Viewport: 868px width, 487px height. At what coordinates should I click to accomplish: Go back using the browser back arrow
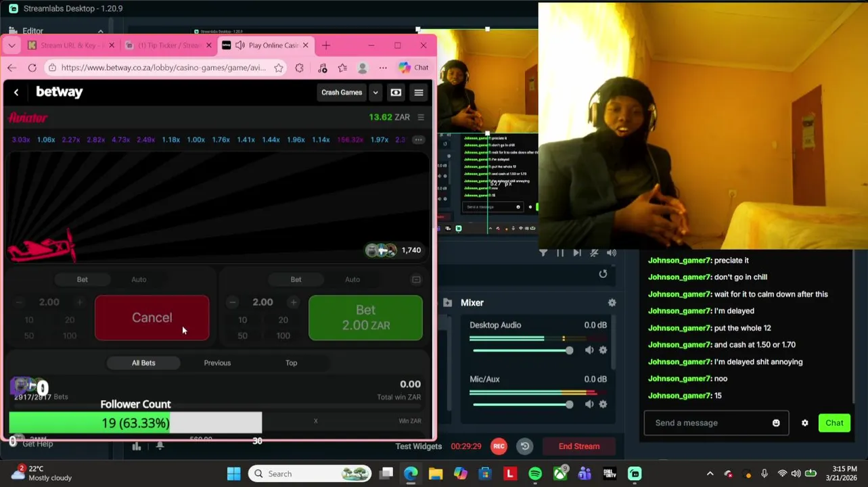tap(12, 68)
